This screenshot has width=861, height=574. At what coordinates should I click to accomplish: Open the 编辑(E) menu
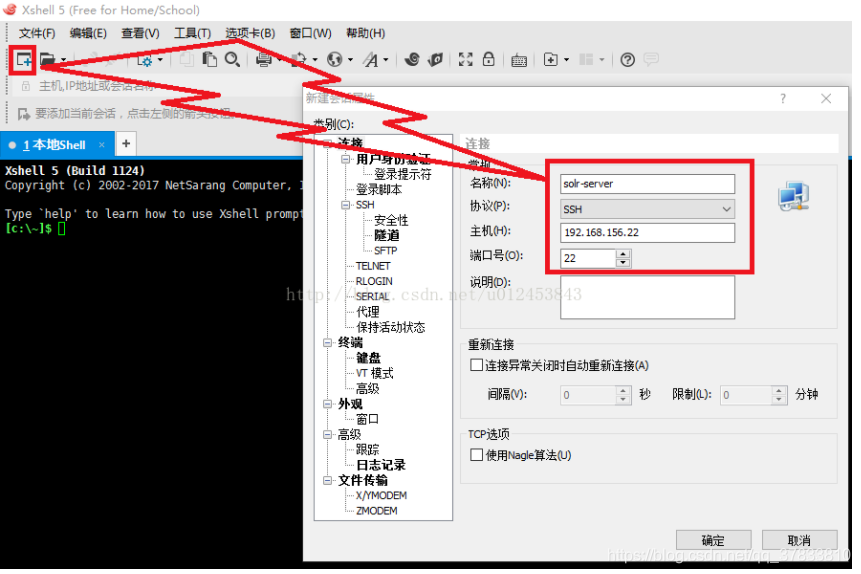pyautogui.click(x=88, y=33)
